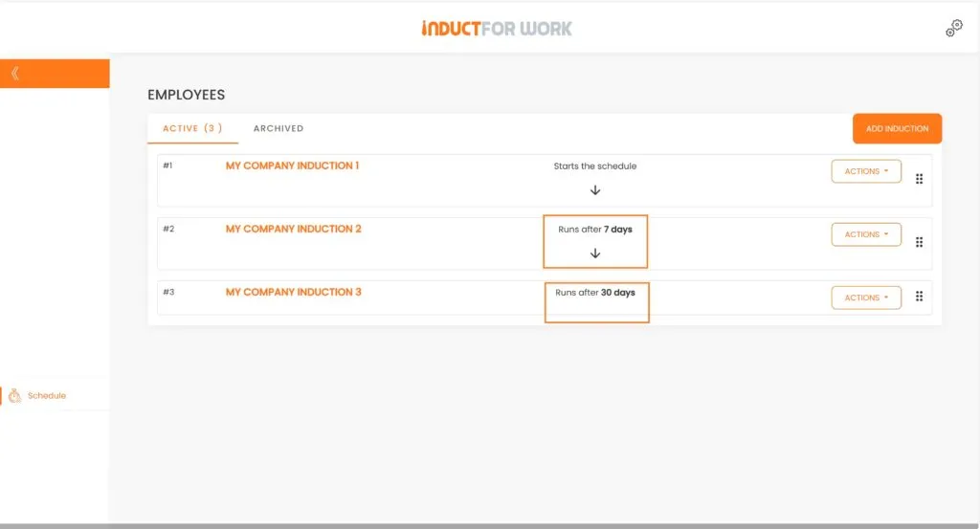980x529 pixels.
Task: Expand Actions dropdown for My Company Induction 1
Action: [865, 171]
